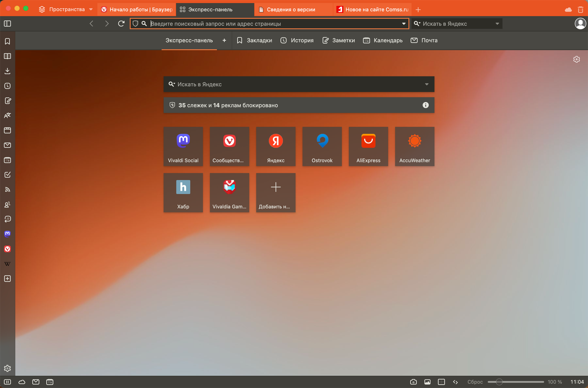Reset zoom with the Сброс button
The width and height of the screenshot is (588, 388).
[x=475, y=382]
